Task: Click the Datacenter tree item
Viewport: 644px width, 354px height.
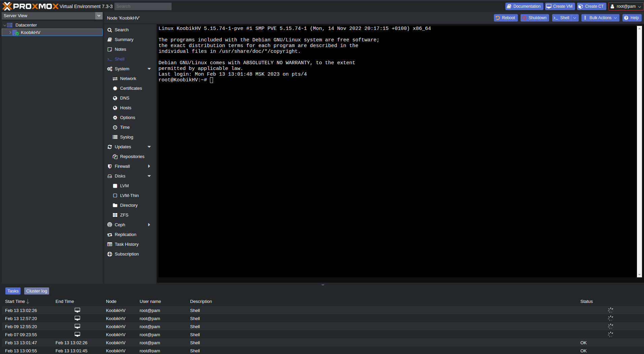Action: click(26, 25)
